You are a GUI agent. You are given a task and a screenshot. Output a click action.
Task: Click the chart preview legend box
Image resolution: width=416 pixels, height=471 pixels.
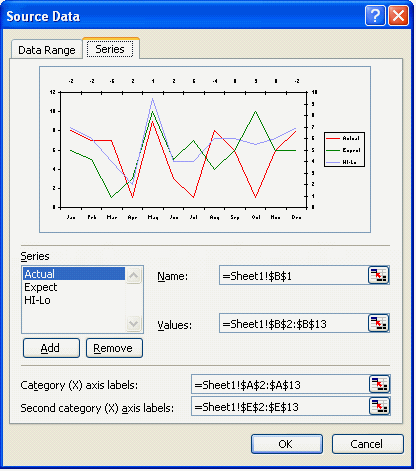pyautogui.click(x=344, y=149)
